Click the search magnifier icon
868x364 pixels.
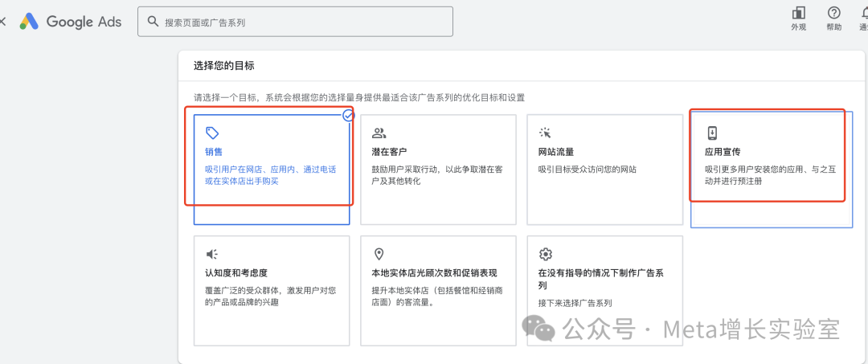pos(151,22)
